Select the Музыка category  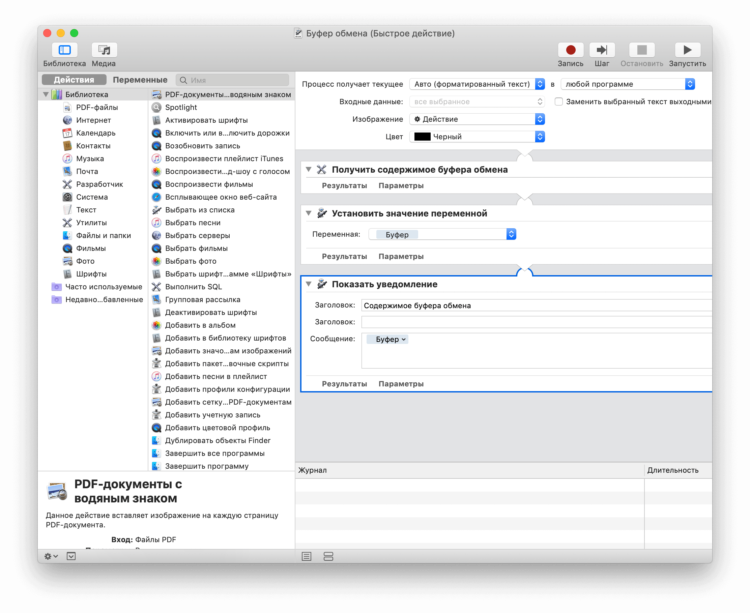pyautogui.click(x=90, y=159)
